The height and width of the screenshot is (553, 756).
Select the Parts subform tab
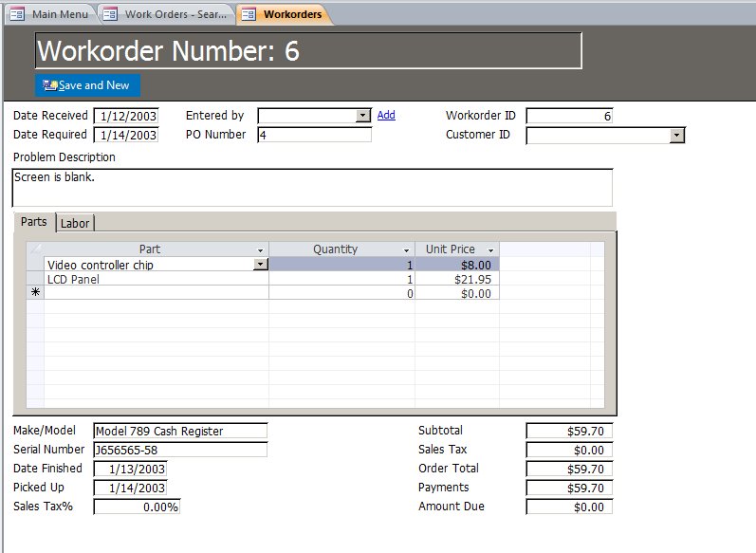click(34, 222)
